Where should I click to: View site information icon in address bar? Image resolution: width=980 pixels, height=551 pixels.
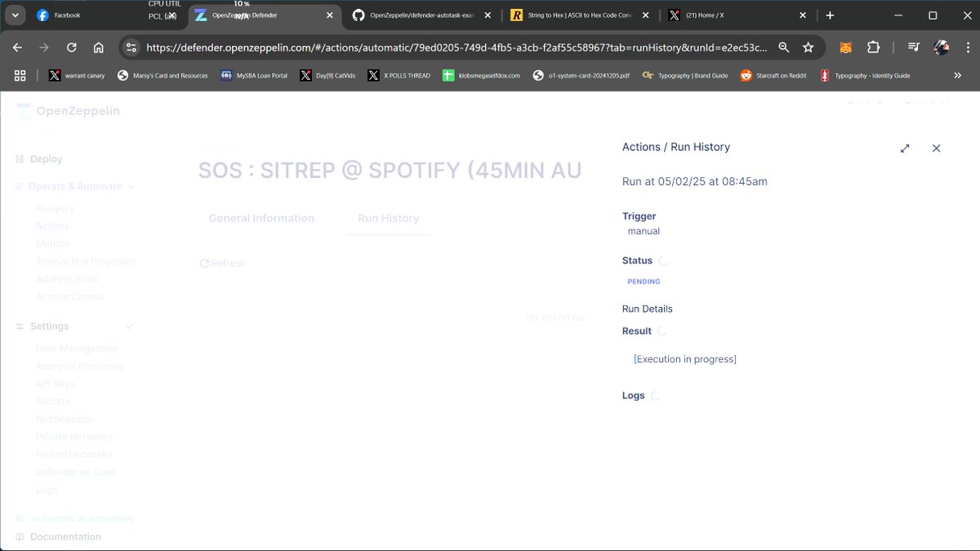pyautogui.click(x=131, y=47)
